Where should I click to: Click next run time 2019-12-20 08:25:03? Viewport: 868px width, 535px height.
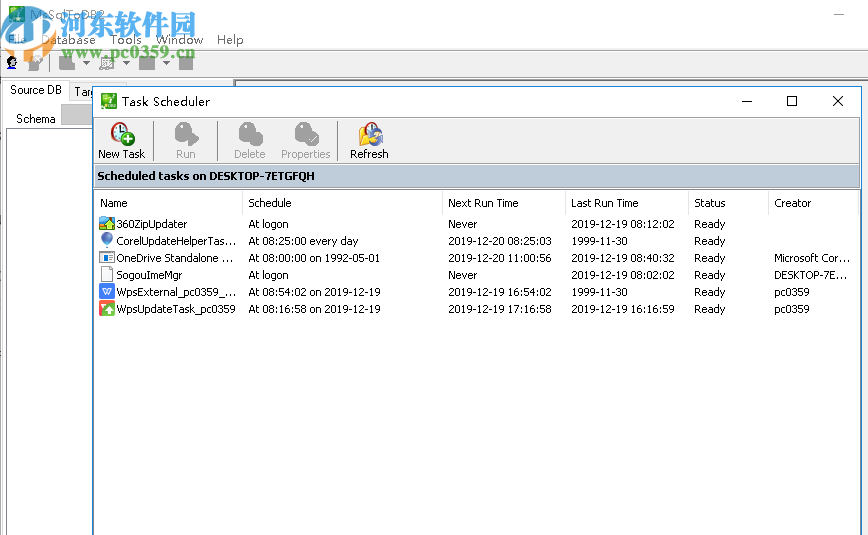(x=500, y=241)
